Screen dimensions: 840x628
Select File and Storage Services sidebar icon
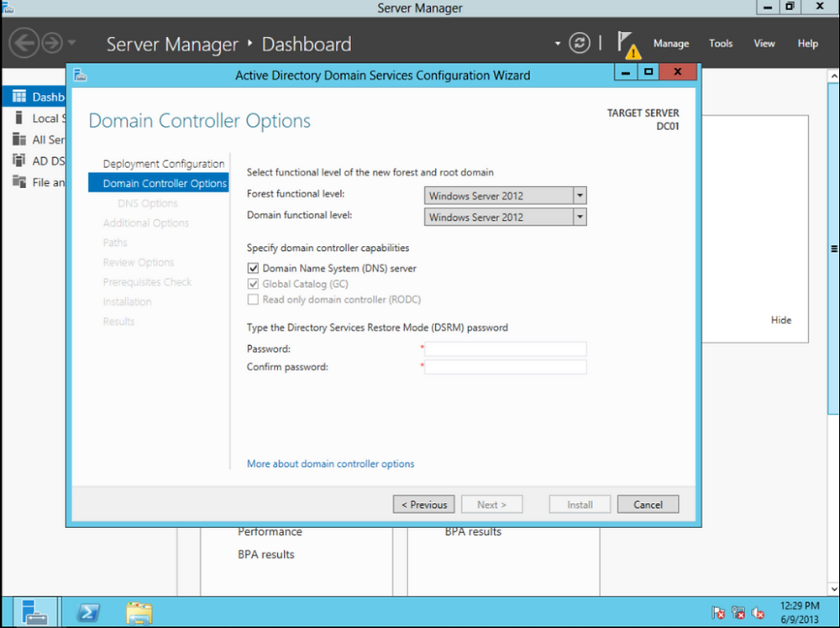pyautogui.click(x=19, y=181)
